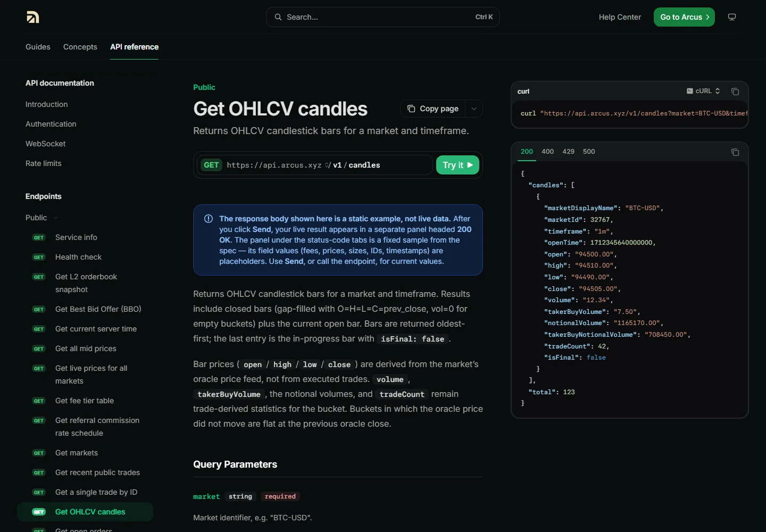
Task: Open the WebSocket page
Action: coord(46,144)
